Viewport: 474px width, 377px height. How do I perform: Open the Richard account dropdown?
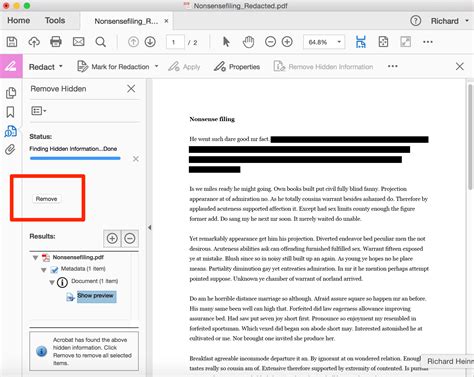coord(450,21)
